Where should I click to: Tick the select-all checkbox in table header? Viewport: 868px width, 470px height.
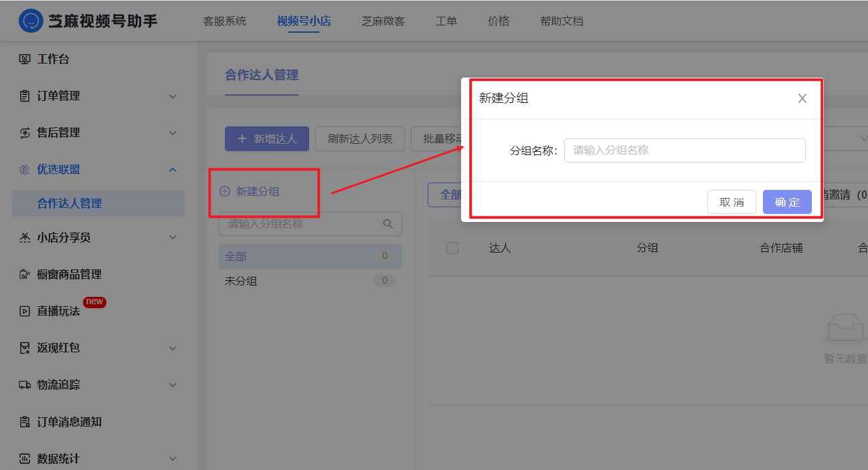click(452, 248)
